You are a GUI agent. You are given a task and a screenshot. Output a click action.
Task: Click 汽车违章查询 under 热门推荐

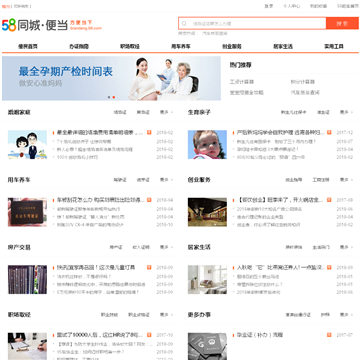pos(305,92)
